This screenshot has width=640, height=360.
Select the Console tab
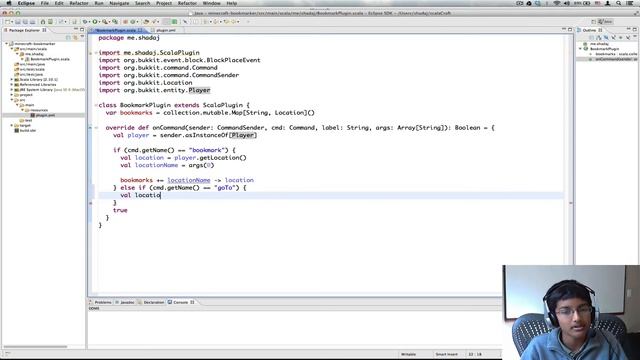(x=180, y=302)
